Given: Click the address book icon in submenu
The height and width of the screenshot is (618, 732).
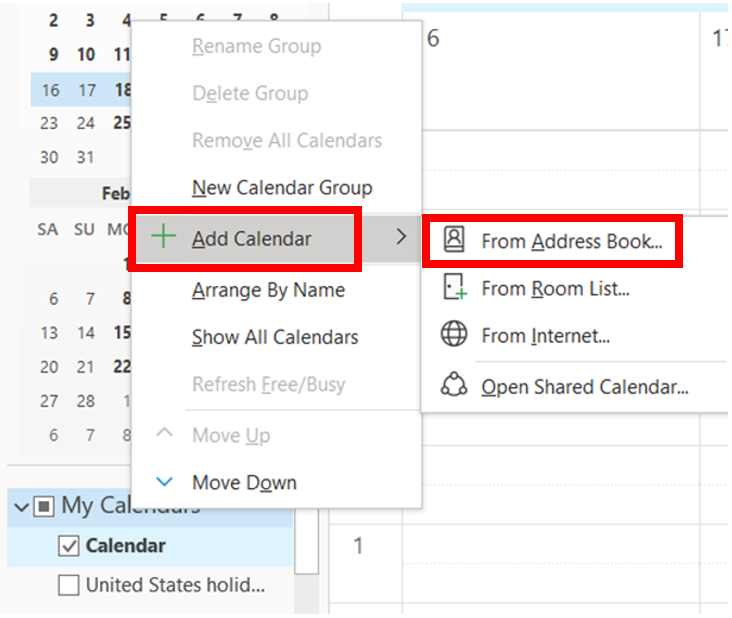Looking at the screenshot, I should [x=454, y=239].
